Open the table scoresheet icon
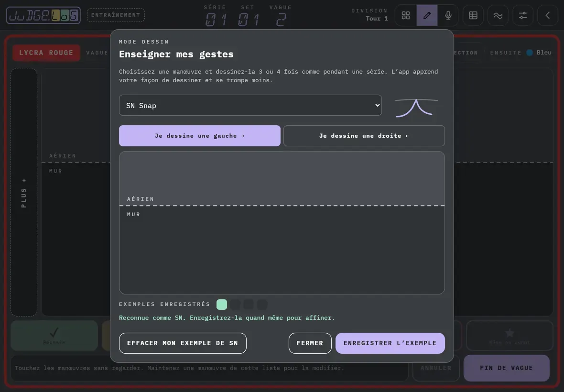The image size is (564, 392). point(473,15)
